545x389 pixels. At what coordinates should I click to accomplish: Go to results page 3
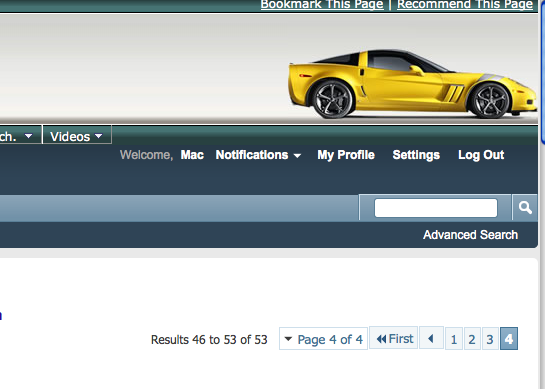coord(490,339)
